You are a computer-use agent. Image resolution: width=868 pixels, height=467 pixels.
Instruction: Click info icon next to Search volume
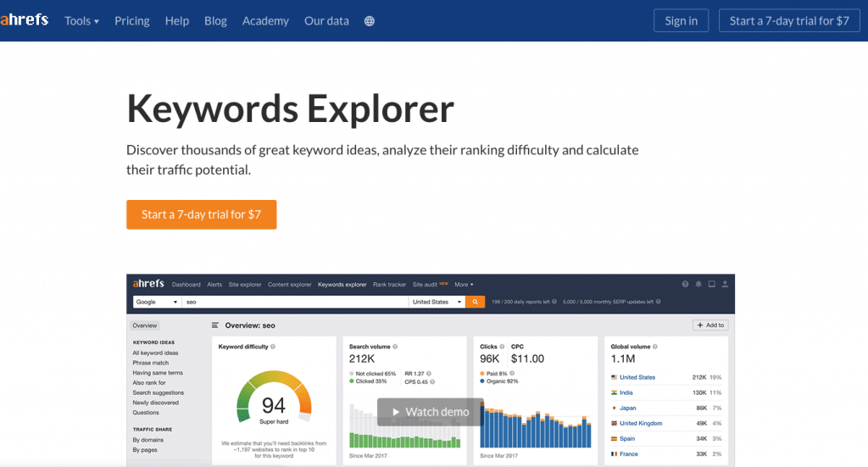point(395,347)
